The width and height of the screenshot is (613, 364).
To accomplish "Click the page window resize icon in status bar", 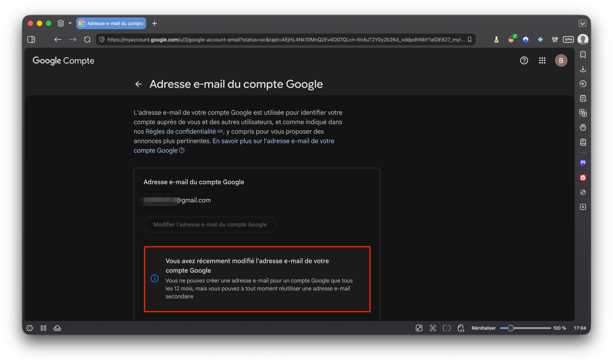I will 419,328.
